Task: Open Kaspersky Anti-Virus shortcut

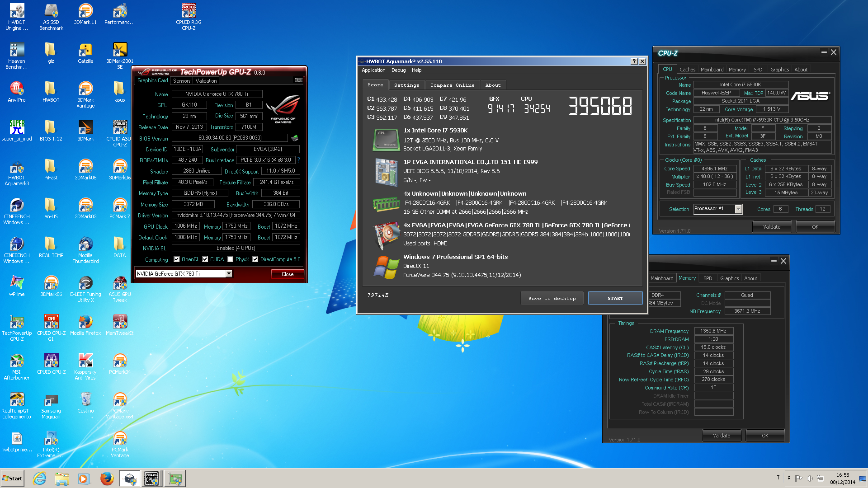Action: click(x=85, y=366)
